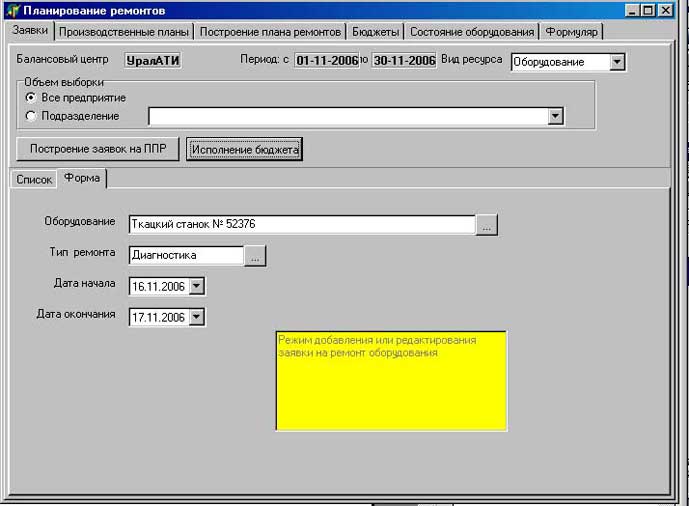This screenshot has height=506, width=689.
Task: Click the period end date 30-11-2006
Action: pyautogui.click(x=404, y=61)
